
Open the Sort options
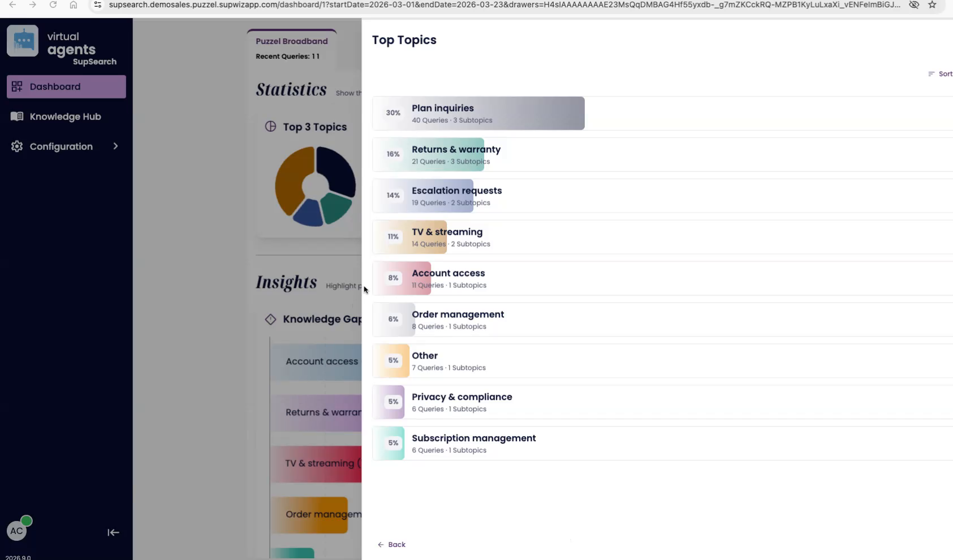940,74
